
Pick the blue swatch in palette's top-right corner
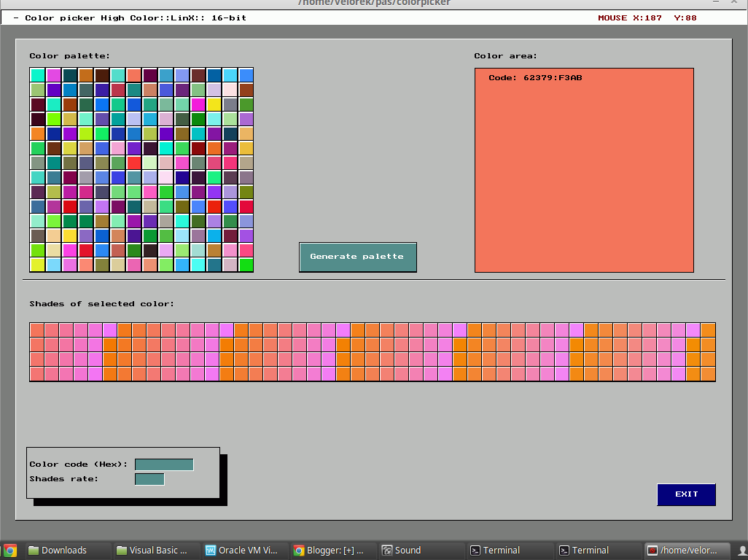(246, 75)
